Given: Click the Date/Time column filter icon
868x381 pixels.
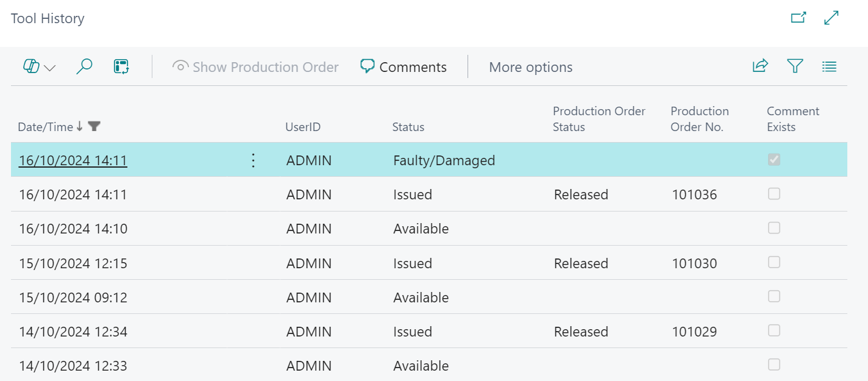Looking at the screenshot, I should tap(94, 126).
